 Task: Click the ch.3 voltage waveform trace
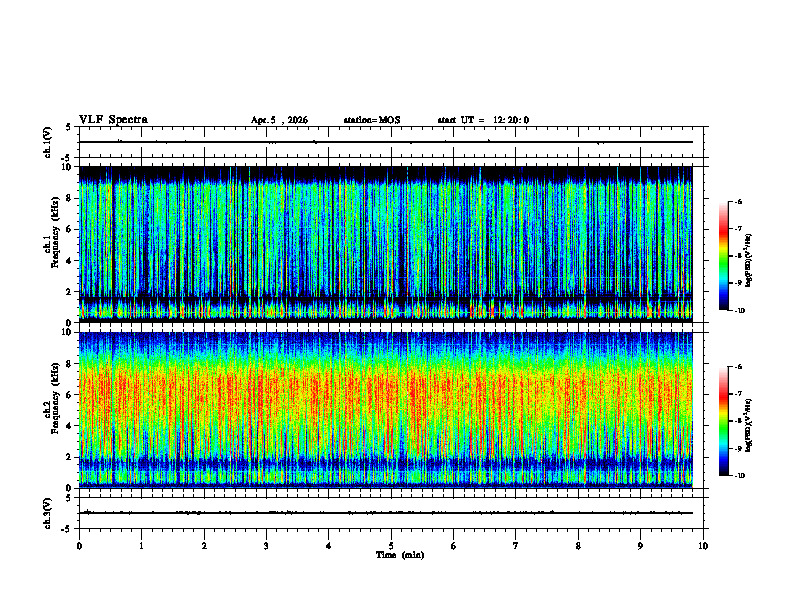[386, 513]
